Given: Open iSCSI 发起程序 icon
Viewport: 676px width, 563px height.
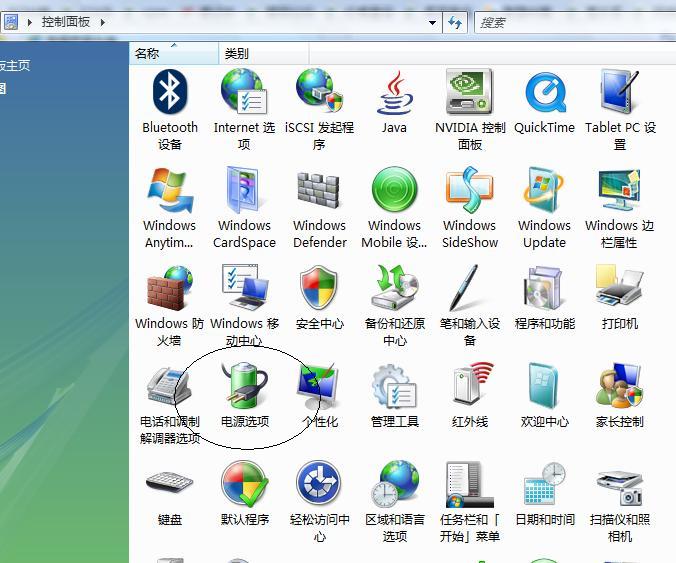Looking at the screenshot, I should (x=319, y=91).
